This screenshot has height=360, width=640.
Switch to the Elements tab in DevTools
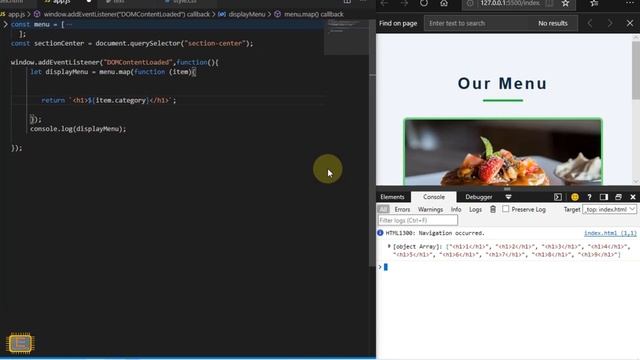[x=392, y=197]
